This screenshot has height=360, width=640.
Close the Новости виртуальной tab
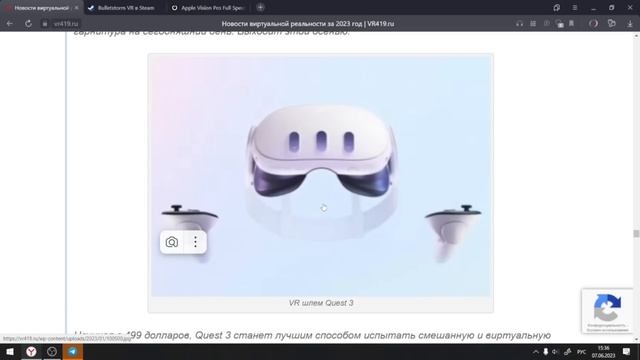click(77, 8)
